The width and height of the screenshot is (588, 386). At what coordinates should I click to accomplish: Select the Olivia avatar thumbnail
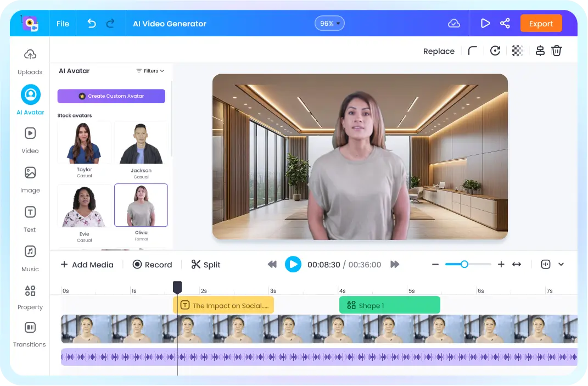pos(141,204)
